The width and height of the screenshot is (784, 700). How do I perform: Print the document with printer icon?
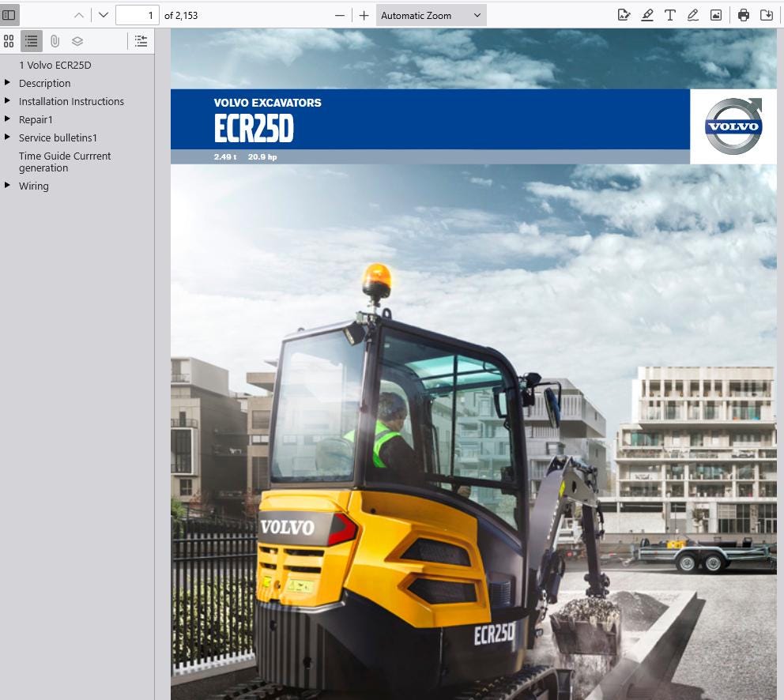pyautogui.click(x=744, y=15)
